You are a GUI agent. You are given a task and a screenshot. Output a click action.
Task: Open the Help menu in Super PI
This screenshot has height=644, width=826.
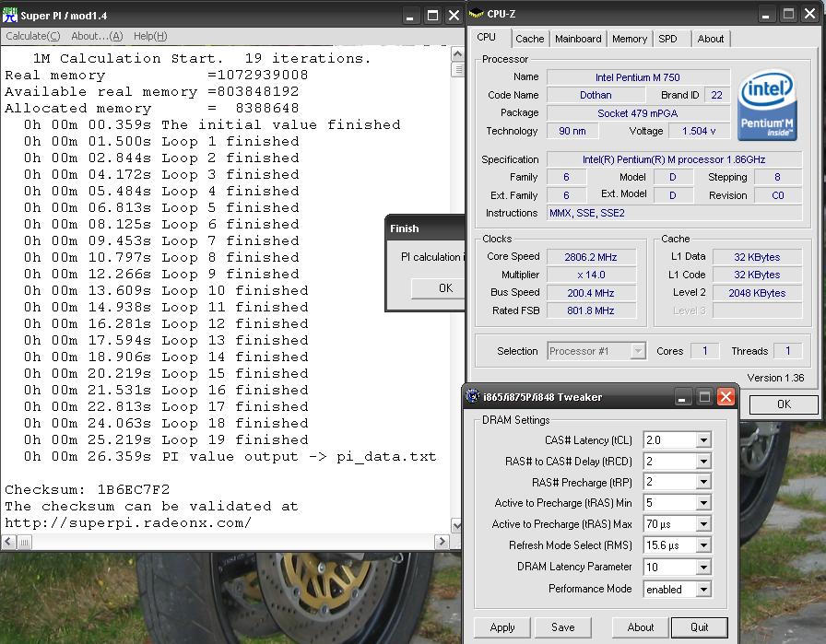click(x=150, y=36)
